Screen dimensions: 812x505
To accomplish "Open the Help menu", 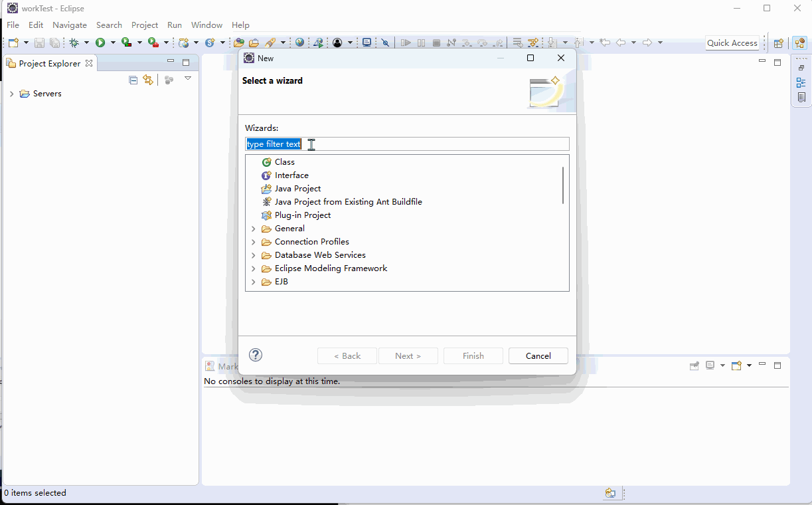I will (x=240, y=25).
